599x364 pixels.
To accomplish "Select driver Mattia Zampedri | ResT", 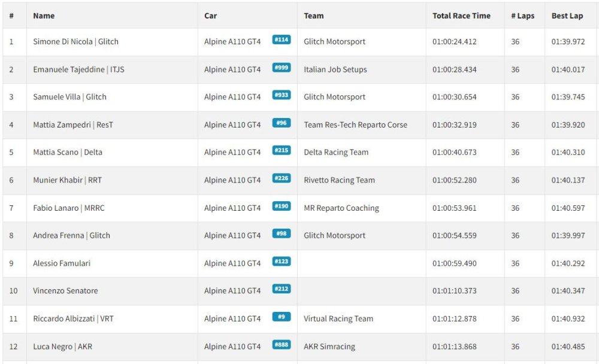I will [73, 125].
